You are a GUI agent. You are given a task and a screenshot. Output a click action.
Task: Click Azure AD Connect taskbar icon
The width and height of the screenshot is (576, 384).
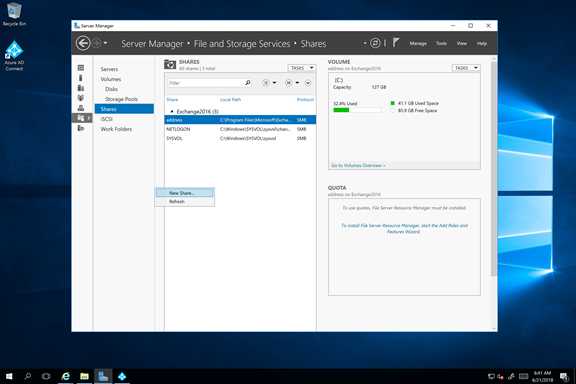[122, 376]
